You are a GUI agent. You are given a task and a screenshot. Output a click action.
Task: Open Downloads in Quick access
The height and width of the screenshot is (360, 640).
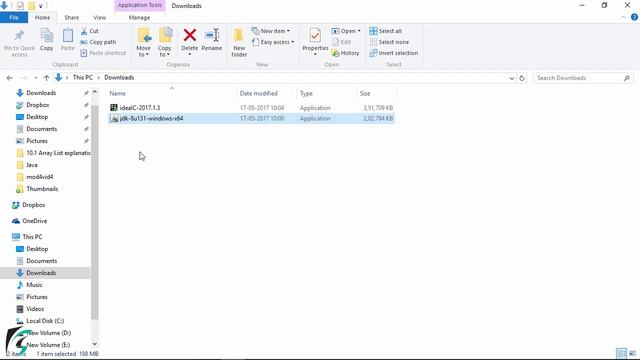(x=41, y=93)
